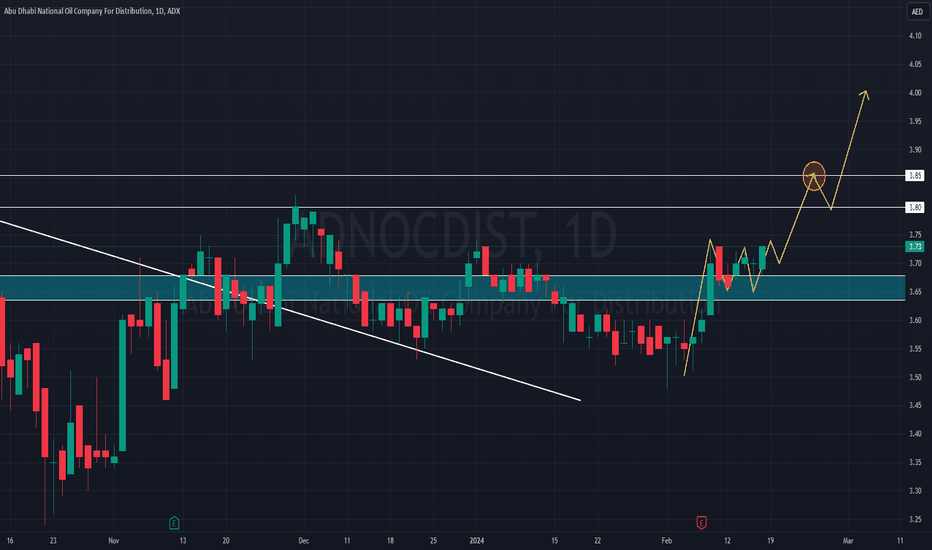Select the orange circle drawing at 3.85
Screen dimensions: 932x550
pyautogui.click(x=814, y=176)
